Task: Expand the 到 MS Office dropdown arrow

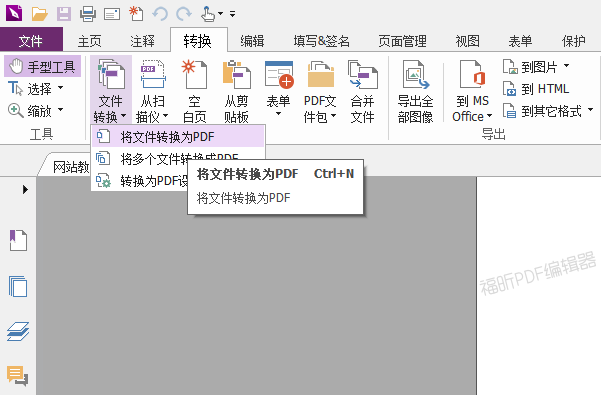Action: pos(489,116)
